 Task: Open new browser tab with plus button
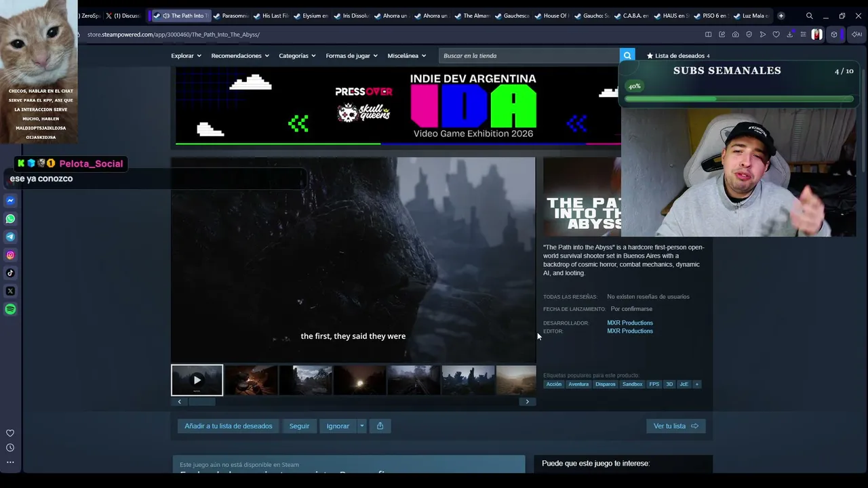click(x=781, y=16)
